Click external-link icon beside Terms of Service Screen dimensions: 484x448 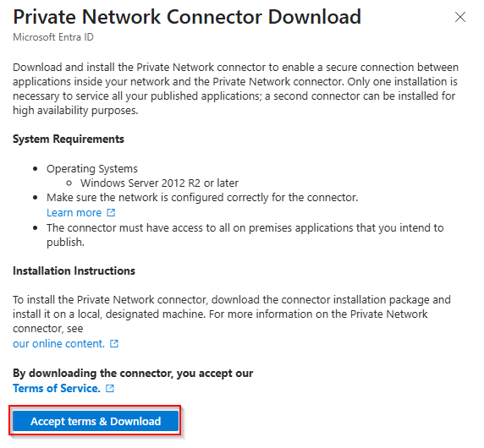pos(110,388)
